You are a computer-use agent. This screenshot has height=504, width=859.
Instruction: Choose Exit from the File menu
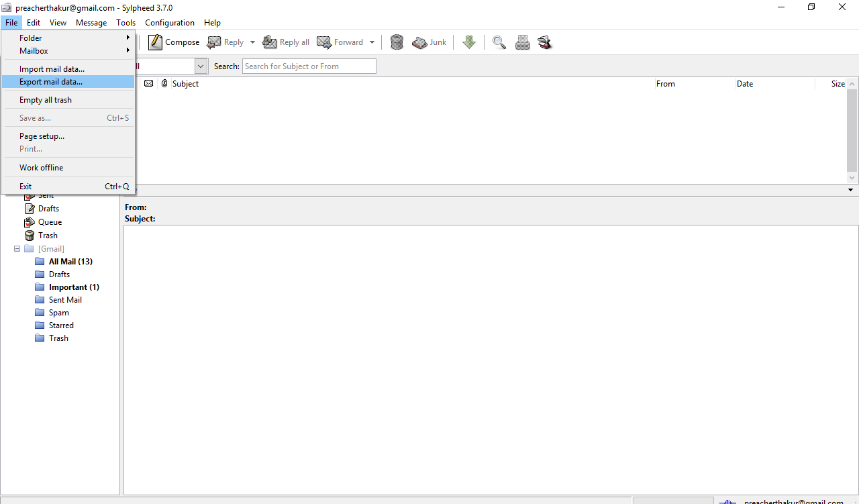point(68,187)
